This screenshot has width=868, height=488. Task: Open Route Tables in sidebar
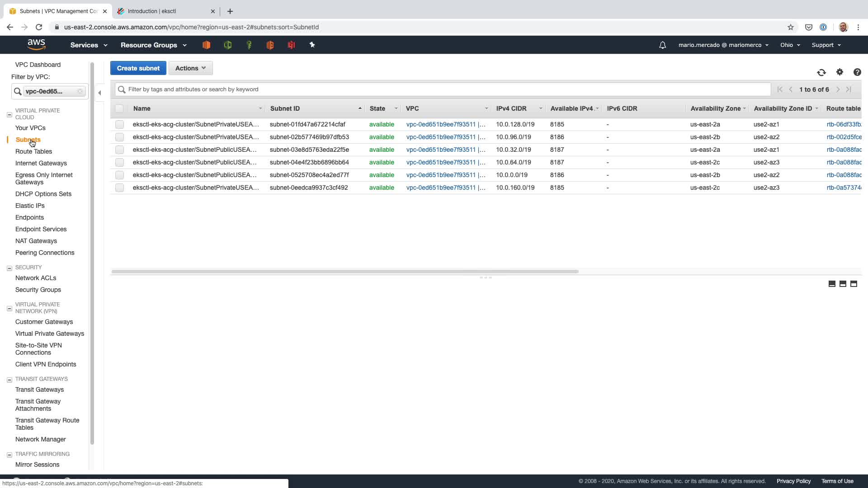click(x=33, y=151)
